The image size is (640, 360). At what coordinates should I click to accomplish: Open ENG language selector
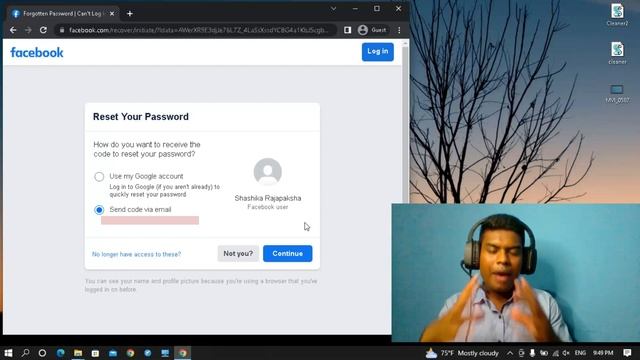580,353
